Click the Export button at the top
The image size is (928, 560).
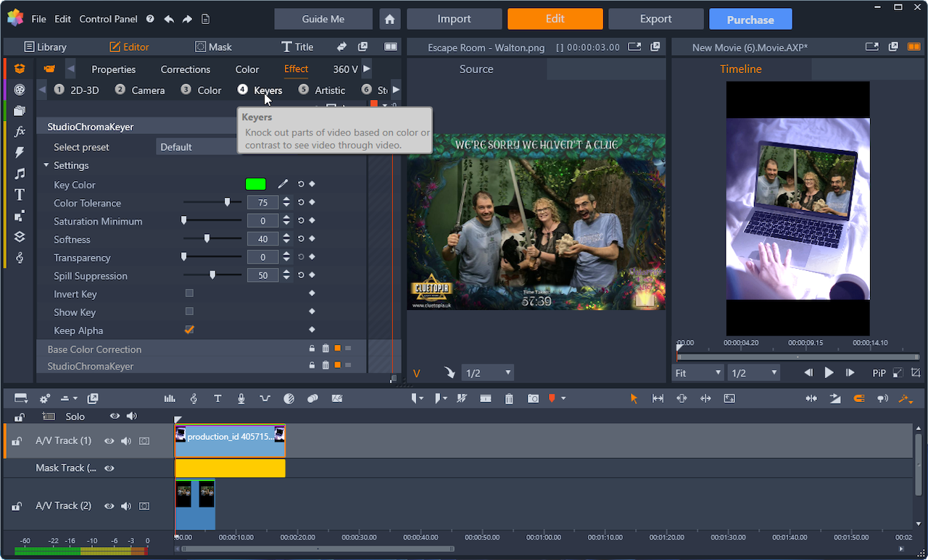(656, 18)
